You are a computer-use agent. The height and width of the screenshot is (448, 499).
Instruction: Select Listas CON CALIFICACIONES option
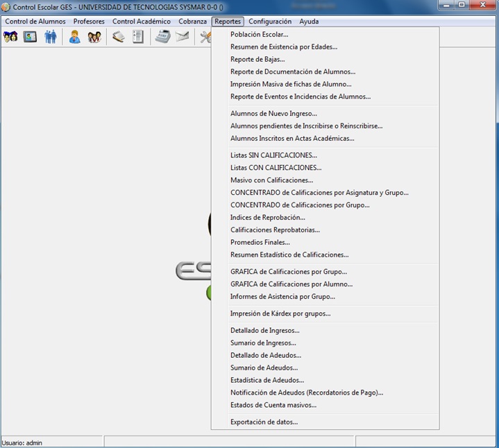pos(276,168)
